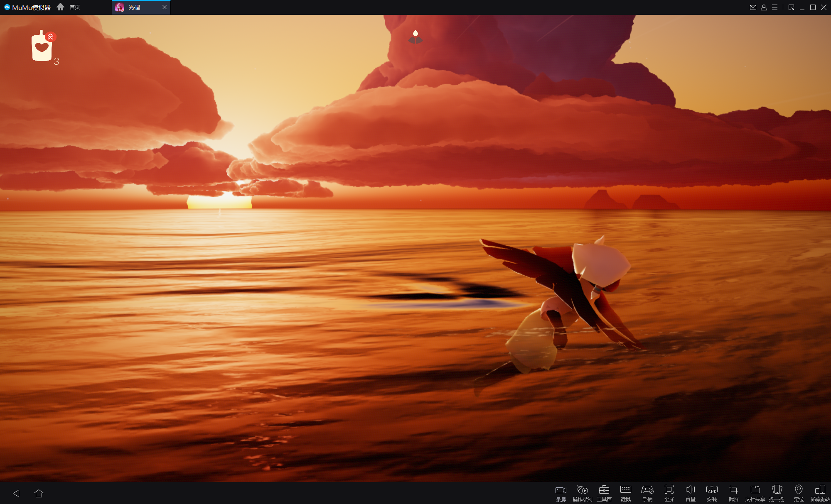The height and width of the screenshot is (504, 831).
Task: Click 安装 APK install icon
Action: 712,493
